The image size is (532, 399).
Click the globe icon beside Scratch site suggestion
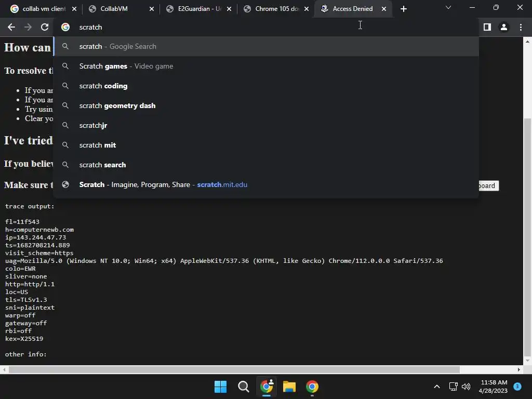pyautogui.click(x=65, y=184)
